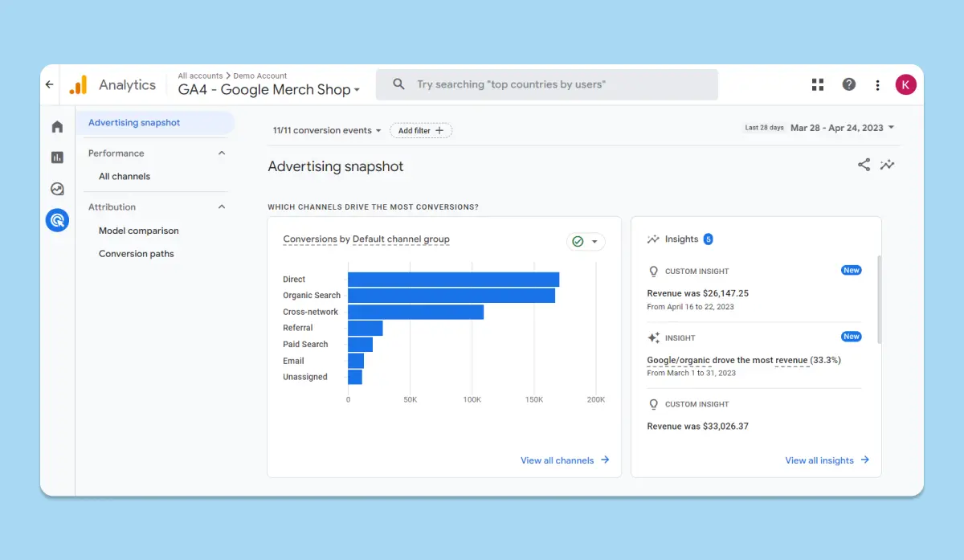Open the three-dot more options menu
This screenshot has height=560, width=964.
[877, 84]
